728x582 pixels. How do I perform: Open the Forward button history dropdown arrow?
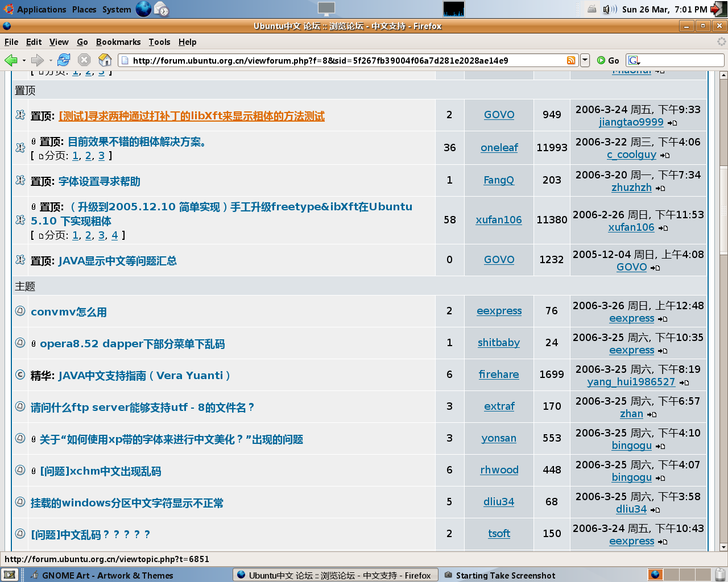(x=51, y=60)
